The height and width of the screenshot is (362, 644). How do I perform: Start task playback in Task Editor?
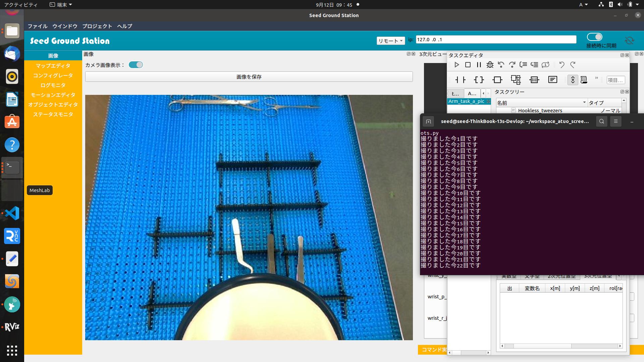[457, 65]
